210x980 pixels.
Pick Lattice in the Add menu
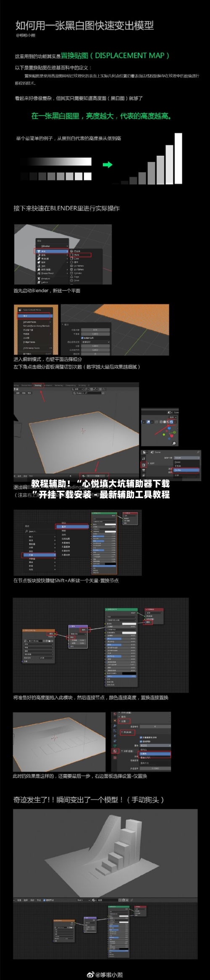(x=45, y=283)
